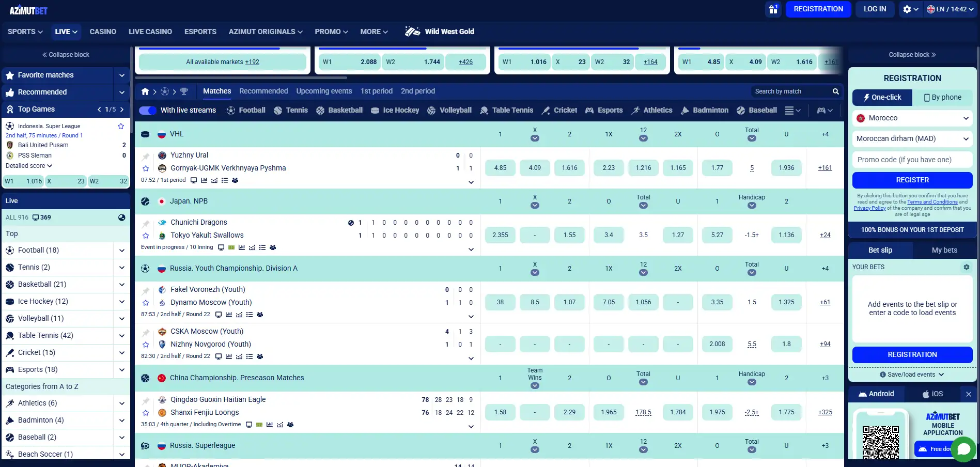980x467 pixels.
Task: Filter live matches by Table Tennis
Action: point(506,110)
